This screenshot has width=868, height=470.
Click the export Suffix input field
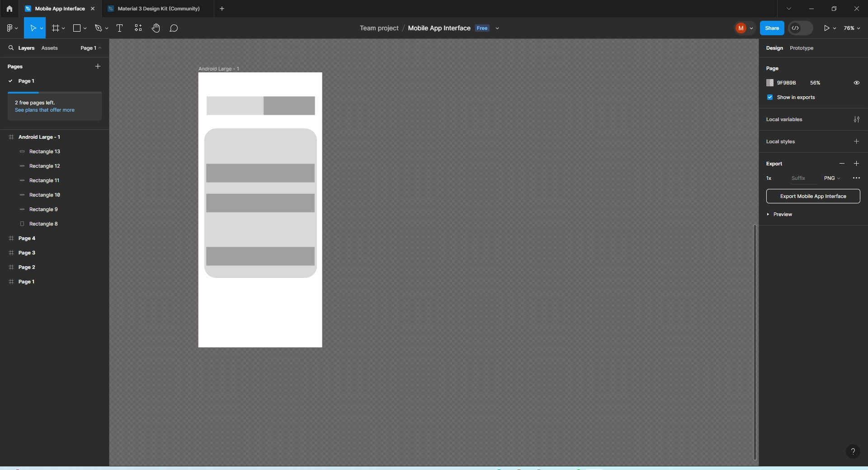pos(803,178)
